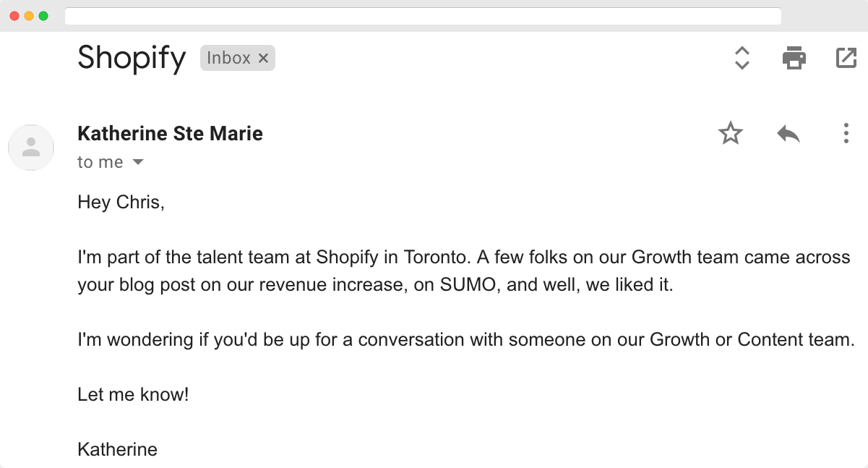Focus the browser address bar
The height and width of the screenshot is (468, 868).
click(423, 16)
